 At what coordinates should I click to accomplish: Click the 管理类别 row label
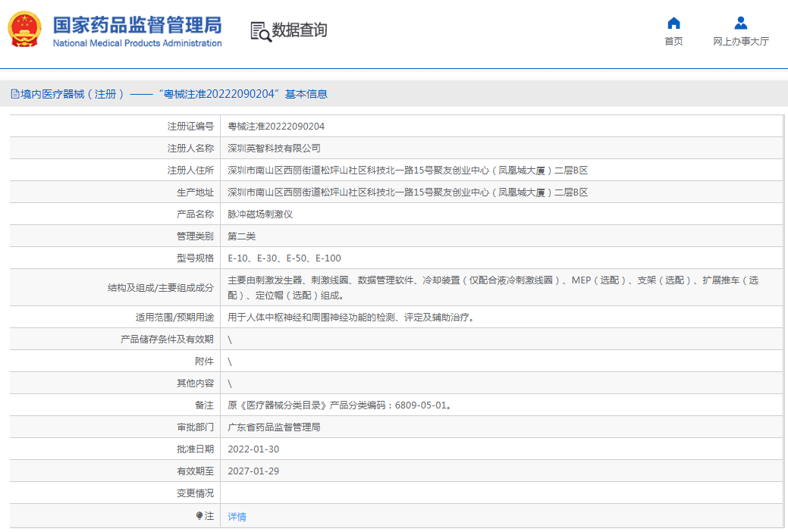(x=195, y=236)
